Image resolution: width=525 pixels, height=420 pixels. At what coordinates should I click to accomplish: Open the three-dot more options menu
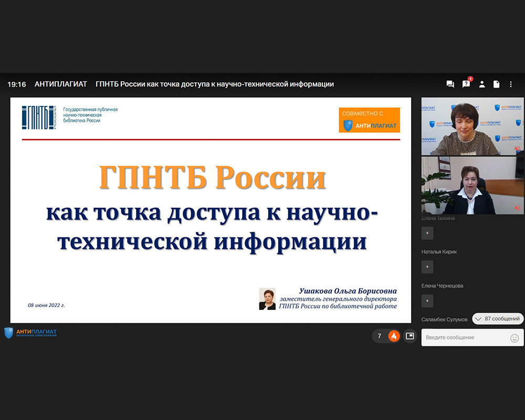pos(511,84)
